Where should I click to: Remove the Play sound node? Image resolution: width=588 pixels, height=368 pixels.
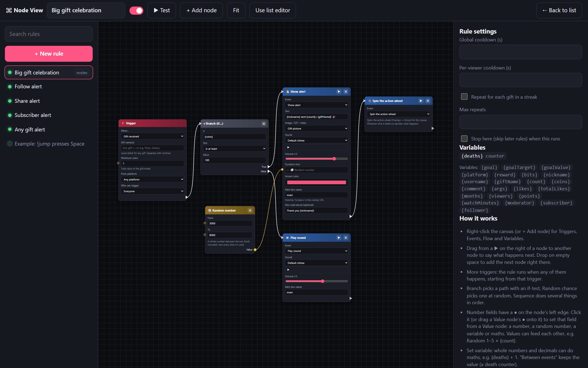click(346, 238)
